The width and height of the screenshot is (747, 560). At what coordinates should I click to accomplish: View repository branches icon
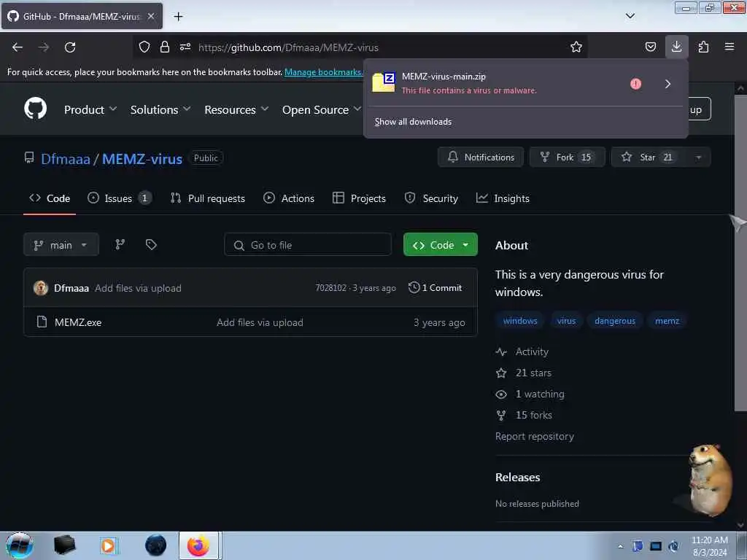point(120,244)
